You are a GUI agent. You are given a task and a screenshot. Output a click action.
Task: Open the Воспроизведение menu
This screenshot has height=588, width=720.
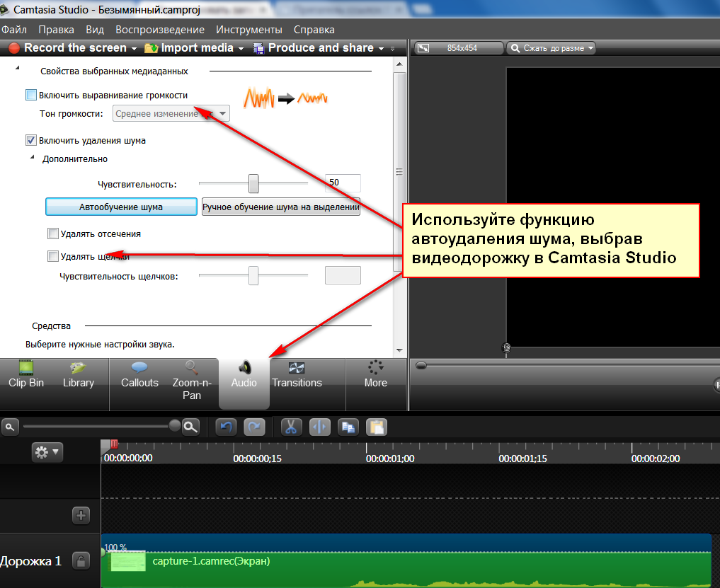[x=160, y=30]
